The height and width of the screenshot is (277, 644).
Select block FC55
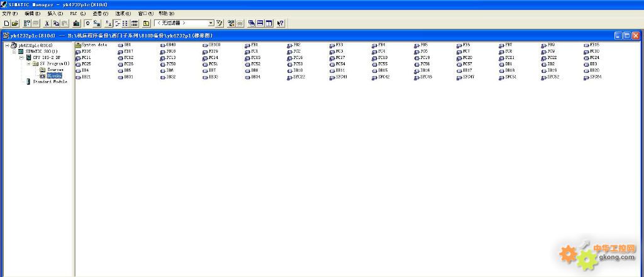point(379,64)
